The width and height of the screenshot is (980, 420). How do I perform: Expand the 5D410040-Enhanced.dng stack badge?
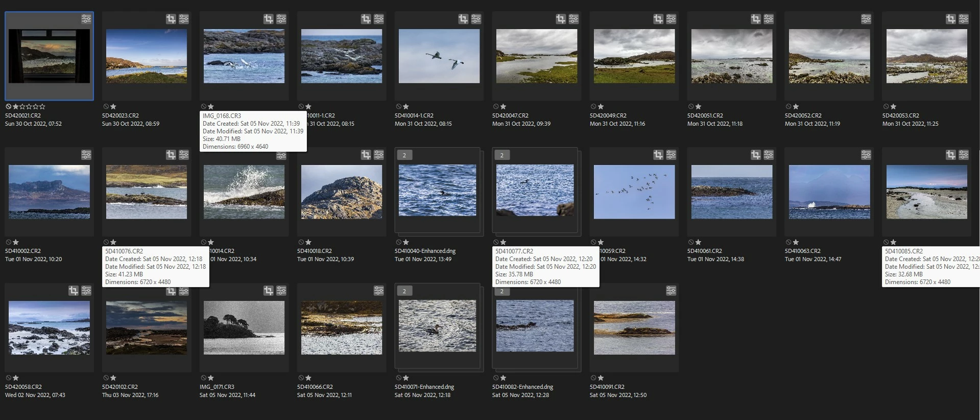tap(404, 155)
